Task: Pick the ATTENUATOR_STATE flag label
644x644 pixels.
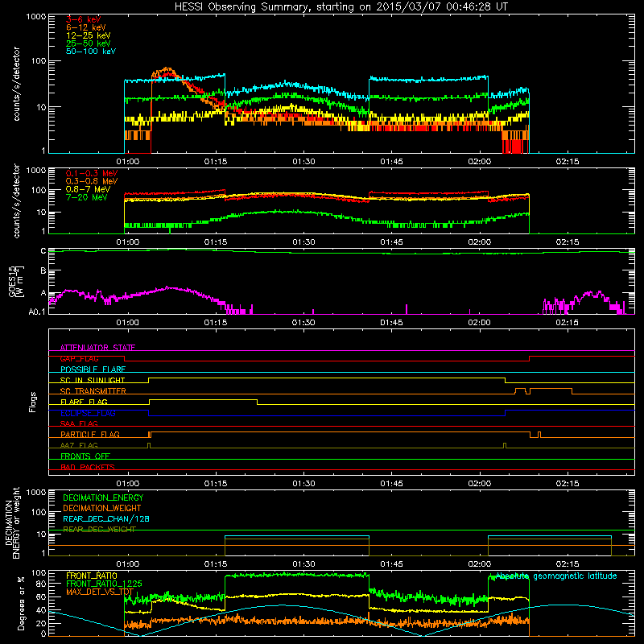Action: tap(97, 348)
